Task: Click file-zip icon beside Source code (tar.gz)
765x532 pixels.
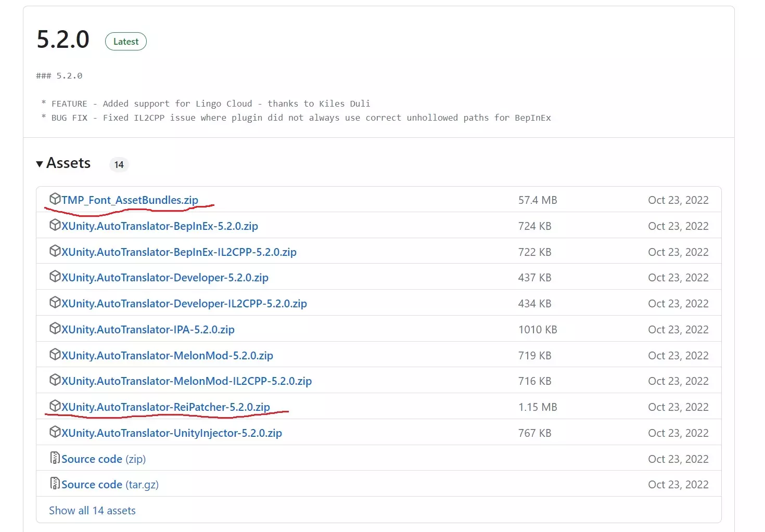Action: [55, 483]
